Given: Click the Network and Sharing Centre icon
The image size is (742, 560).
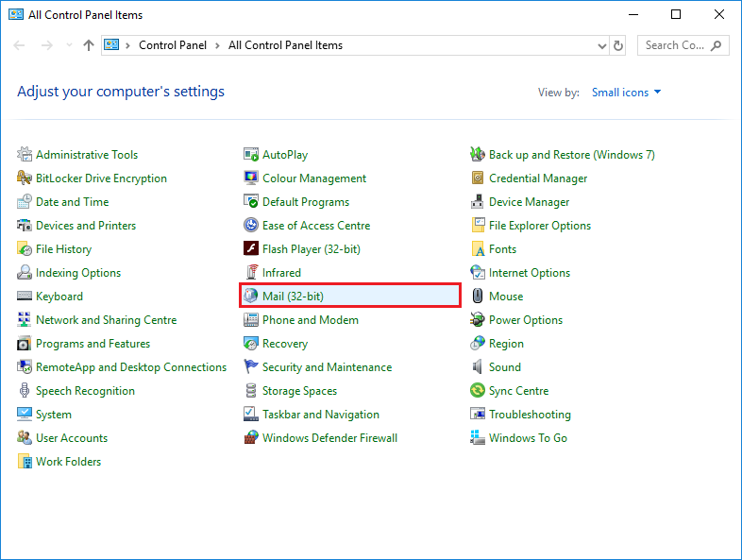Looking at the screenshot, I should 25,320.
